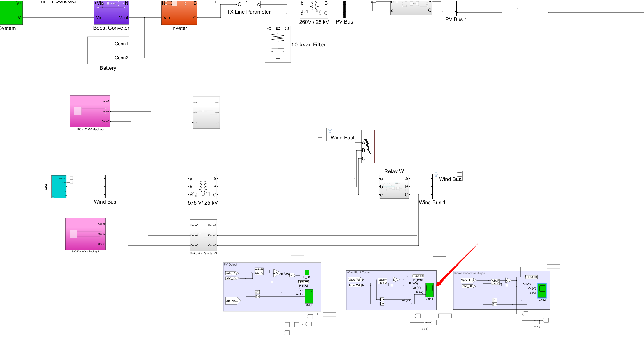The width and height of the screenshot is (644, 337).
Task: Select the 575 V/ 25 kV transformer block
Action: 203,187
